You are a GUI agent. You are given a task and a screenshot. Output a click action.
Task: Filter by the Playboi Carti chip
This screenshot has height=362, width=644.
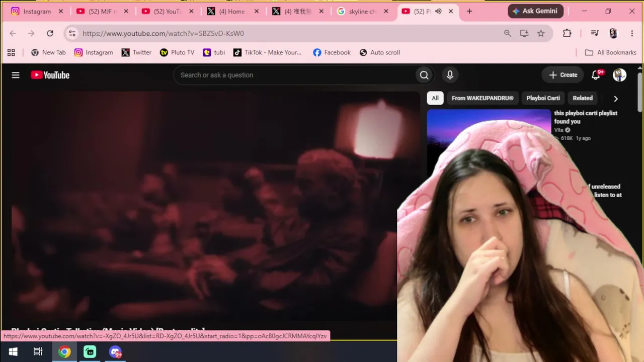point(543,98)
